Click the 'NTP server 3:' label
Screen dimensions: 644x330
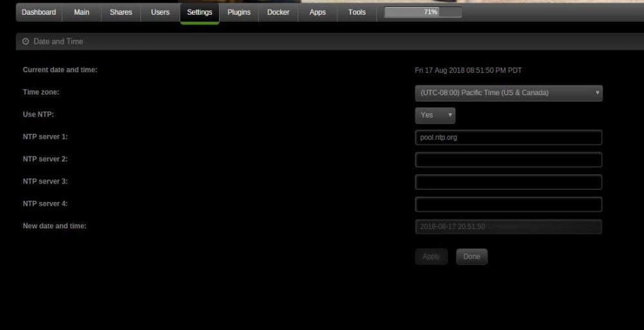point(45,181)
